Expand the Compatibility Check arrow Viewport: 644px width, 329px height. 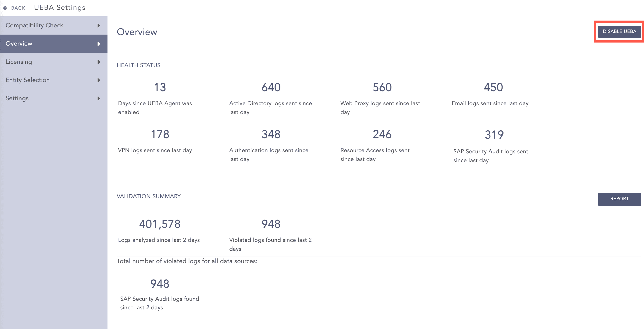99,25
